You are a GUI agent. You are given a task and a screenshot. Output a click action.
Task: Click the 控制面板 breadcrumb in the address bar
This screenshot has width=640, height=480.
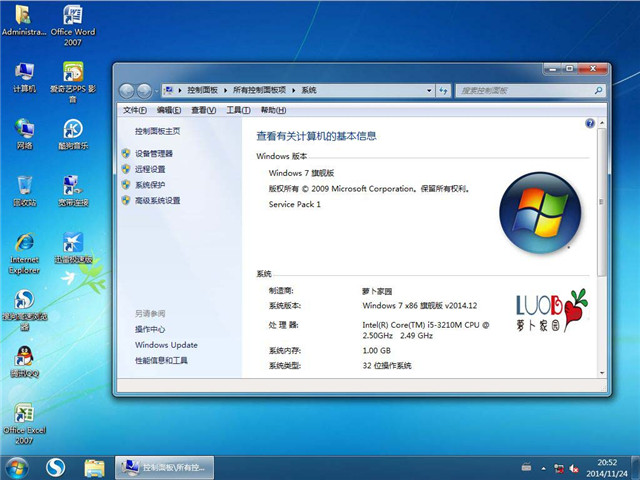(202, 90)
